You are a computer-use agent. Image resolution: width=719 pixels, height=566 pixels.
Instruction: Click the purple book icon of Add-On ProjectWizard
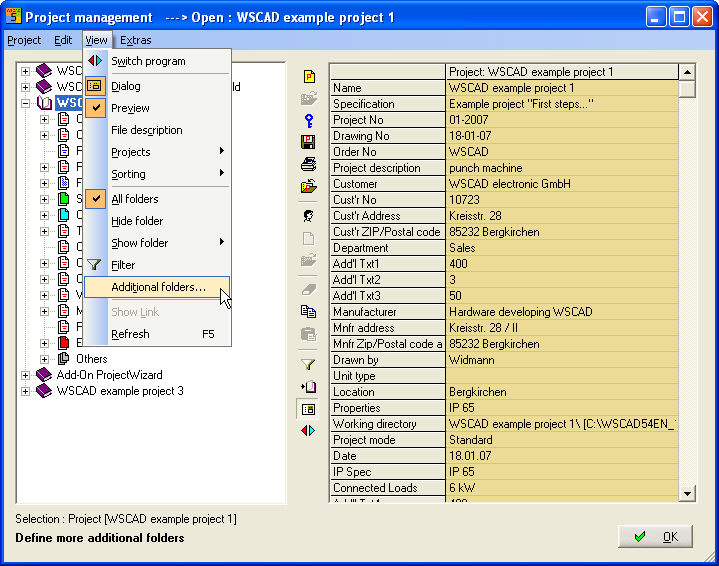tap(44, 375)
